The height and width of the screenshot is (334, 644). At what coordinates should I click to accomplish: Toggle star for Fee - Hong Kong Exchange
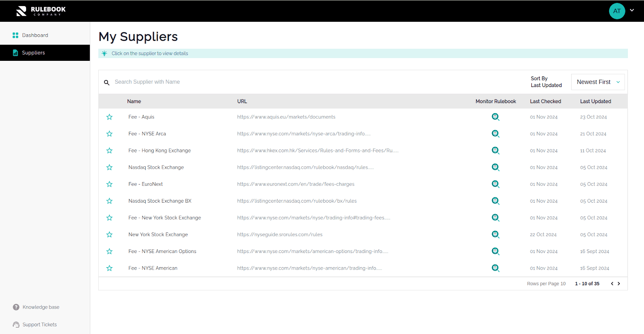pos(109,151)
